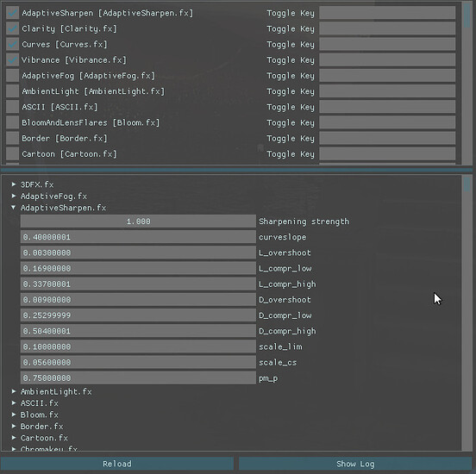Screen dimensions: 476x474
Task: Select the Vibrance Toggle Key field
Action: 387,60
